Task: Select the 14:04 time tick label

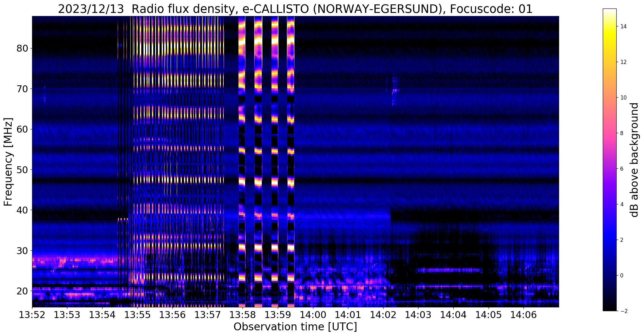Action: (453, 315)
